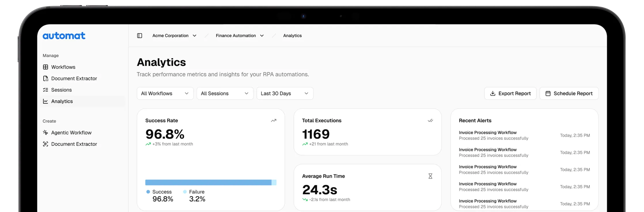Click the 24.3s Average Run Time value

(x=320, y=190)
